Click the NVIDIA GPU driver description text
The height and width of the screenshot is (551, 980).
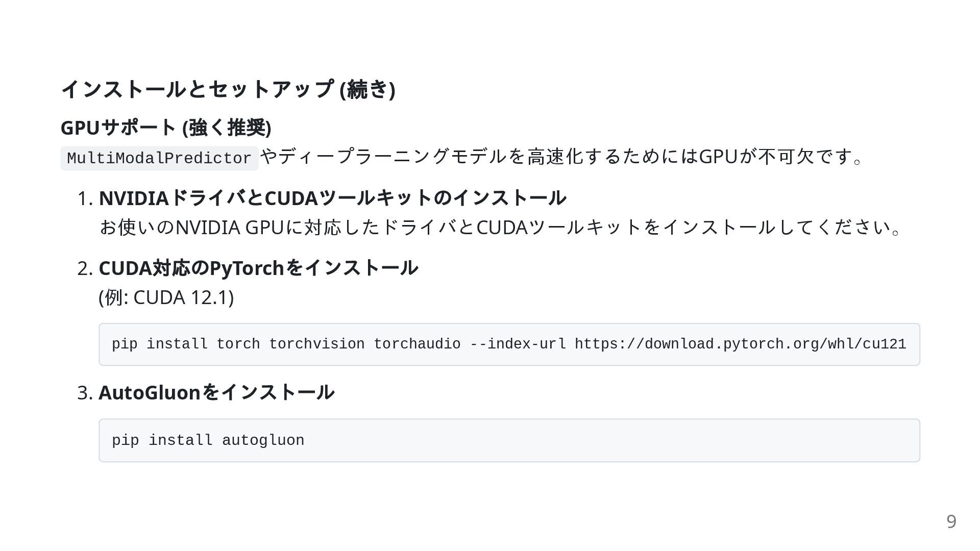pyautogui.click(x=500, y=227)
